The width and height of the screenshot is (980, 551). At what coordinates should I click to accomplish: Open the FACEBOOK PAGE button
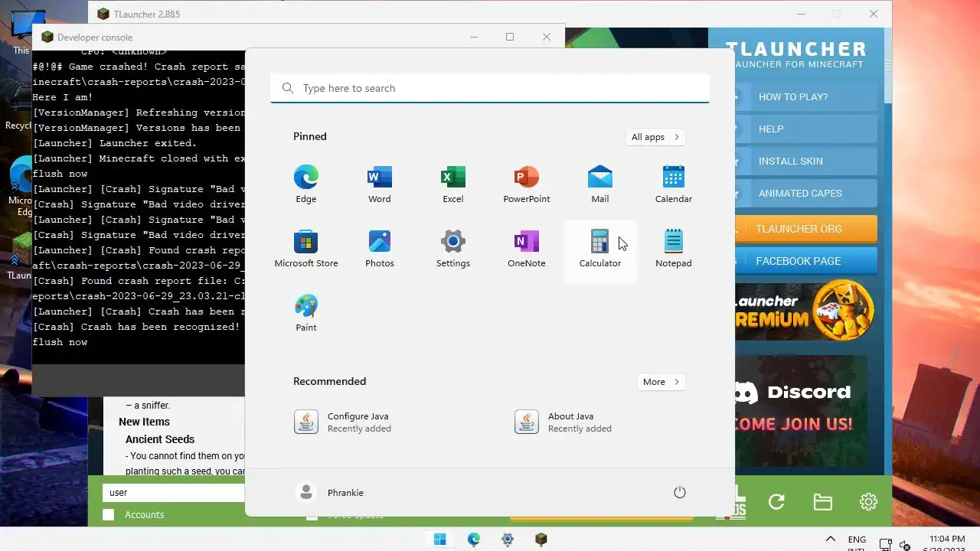click(x=805, y=261)
